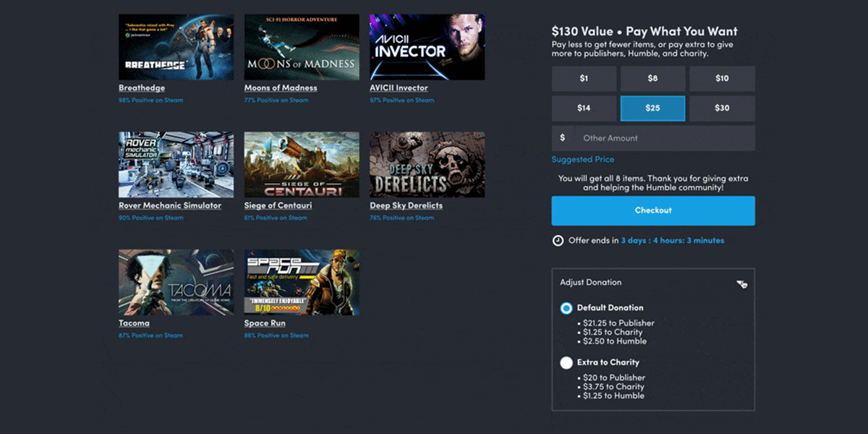Click the Deep Sky Derelicts title link
The height and width of the screenshot is (434, 868).
tap(406, 205)
